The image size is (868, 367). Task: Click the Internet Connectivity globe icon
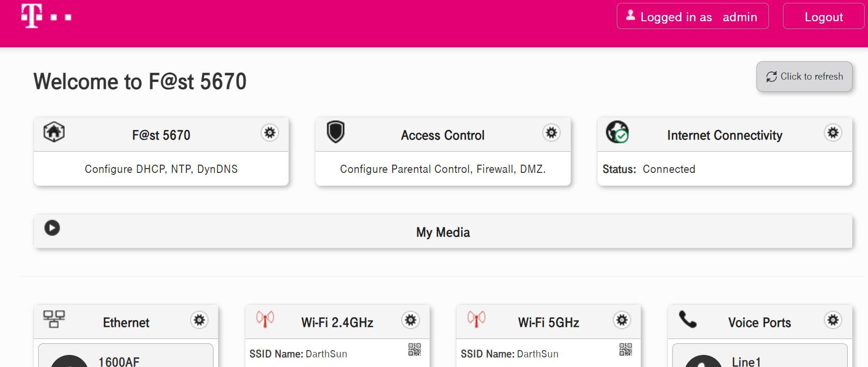point(617,132)
